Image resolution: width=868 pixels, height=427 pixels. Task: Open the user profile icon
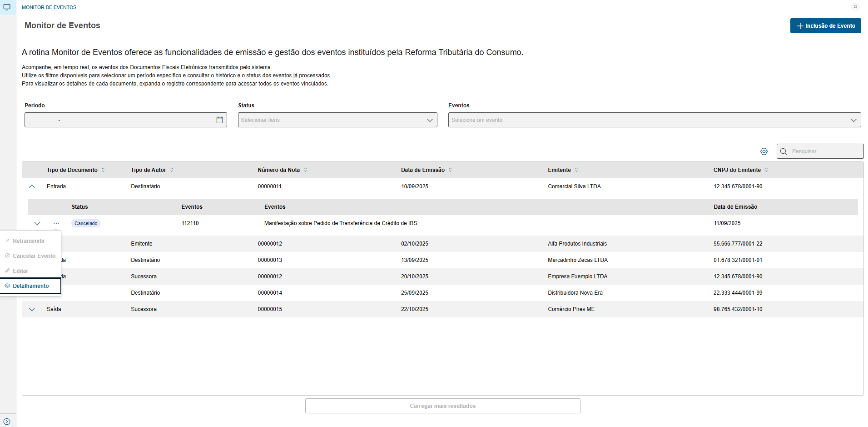[855, 7]
